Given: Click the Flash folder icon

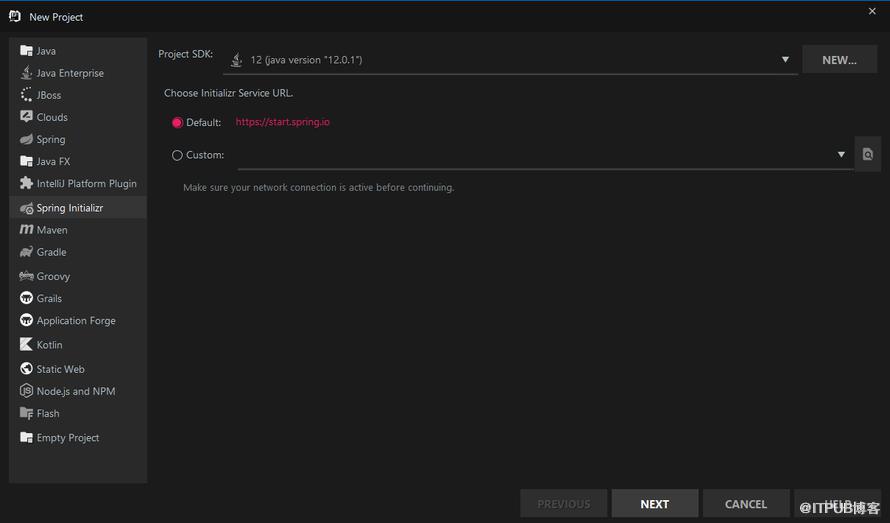Looking at the screenshot, I should pyautogui.click(x=26, y=413).
